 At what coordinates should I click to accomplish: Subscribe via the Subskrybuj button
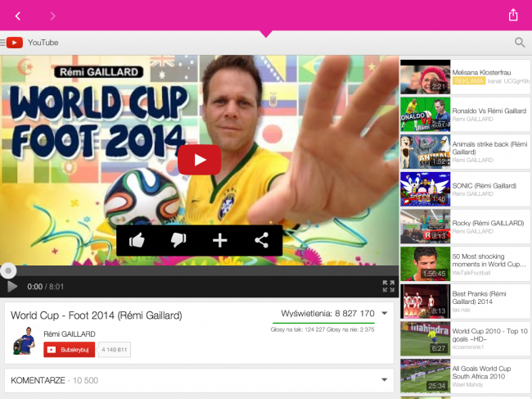pos(70,349)
